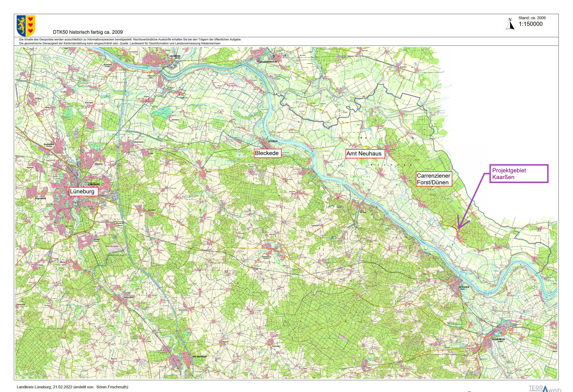Click the Landkreis Lüneburg coat of arms
Viewport: 573px width, 392px height.
26,26
